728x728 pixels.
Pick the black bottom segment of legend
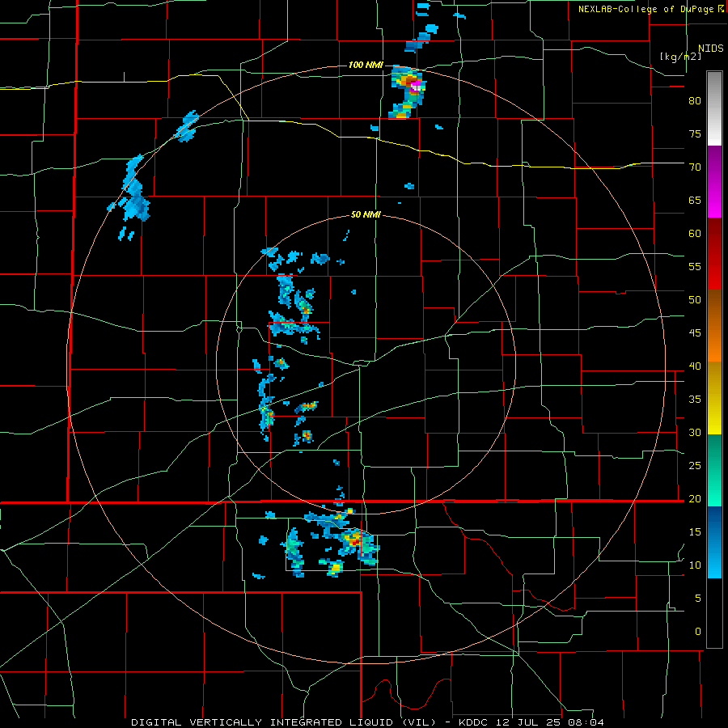point(714,613)
